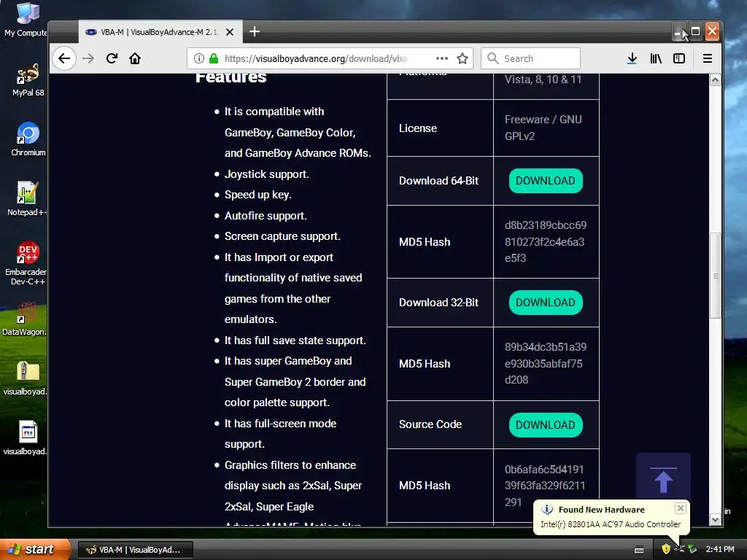Click the License table cell

pos(440,128)
